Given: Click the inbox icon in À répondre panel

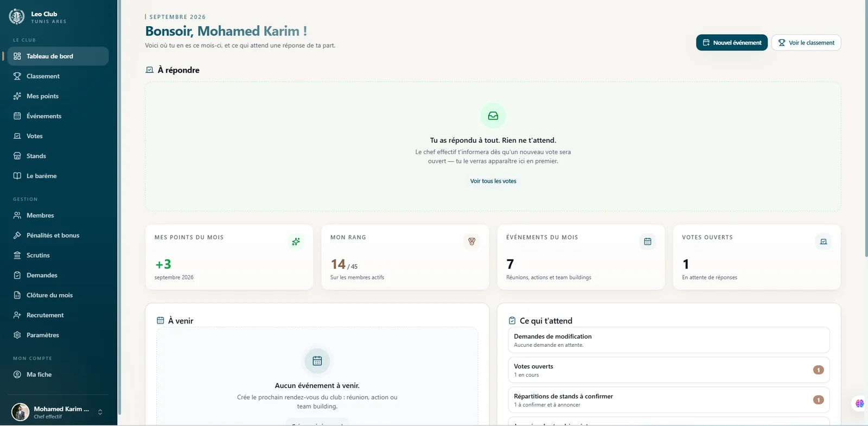Looking at the screenshot, I should click(493, 116).
